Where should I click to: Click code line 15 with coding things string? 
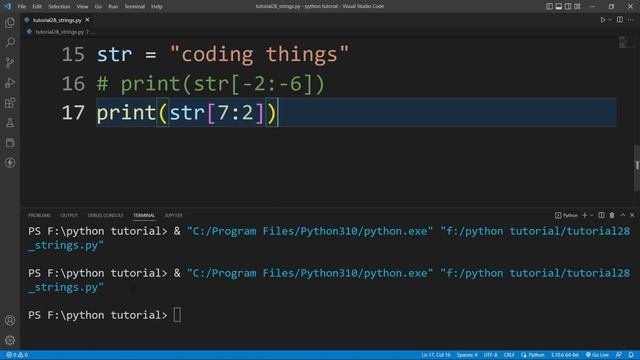click(222, 54)
